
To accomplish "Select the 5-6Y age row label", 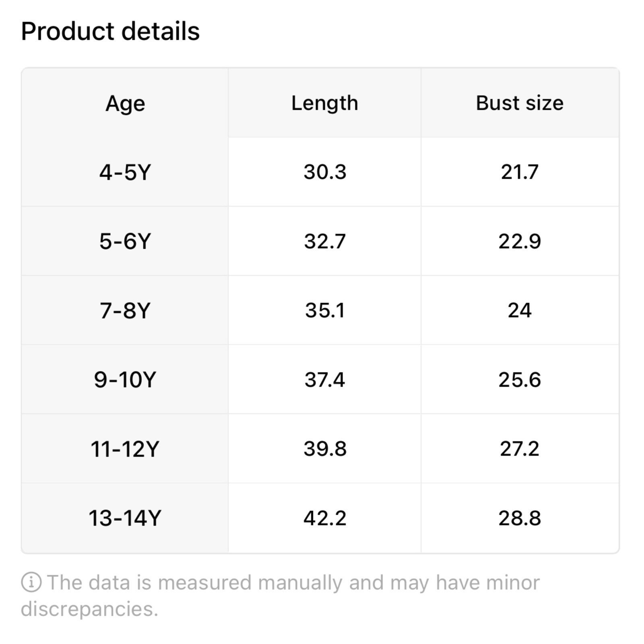I will [x=125, y=242].
